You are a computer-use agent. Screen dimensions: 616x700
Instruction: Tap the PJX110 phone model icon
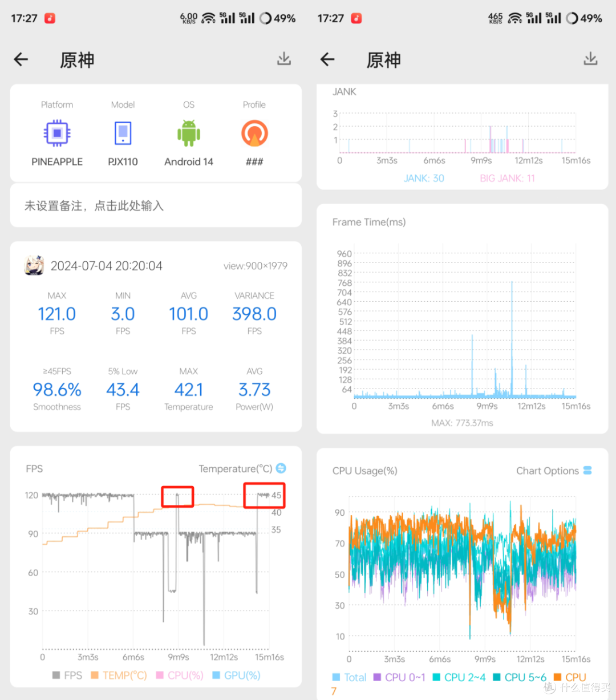(x=123, y=133)
